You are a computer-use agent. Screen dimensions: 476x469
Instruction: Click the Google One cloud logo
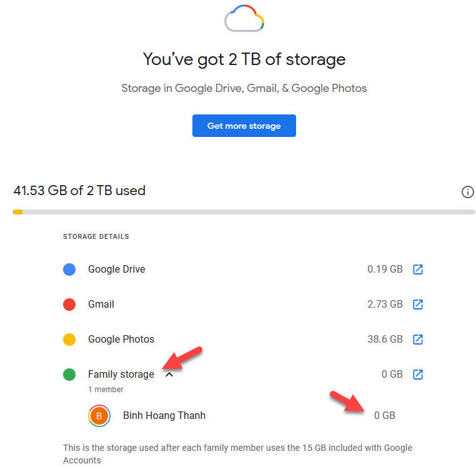(x=244, y=18)
